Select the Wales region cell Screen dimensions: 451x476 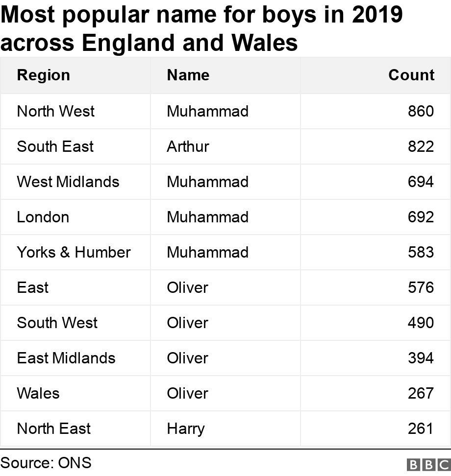38,393
